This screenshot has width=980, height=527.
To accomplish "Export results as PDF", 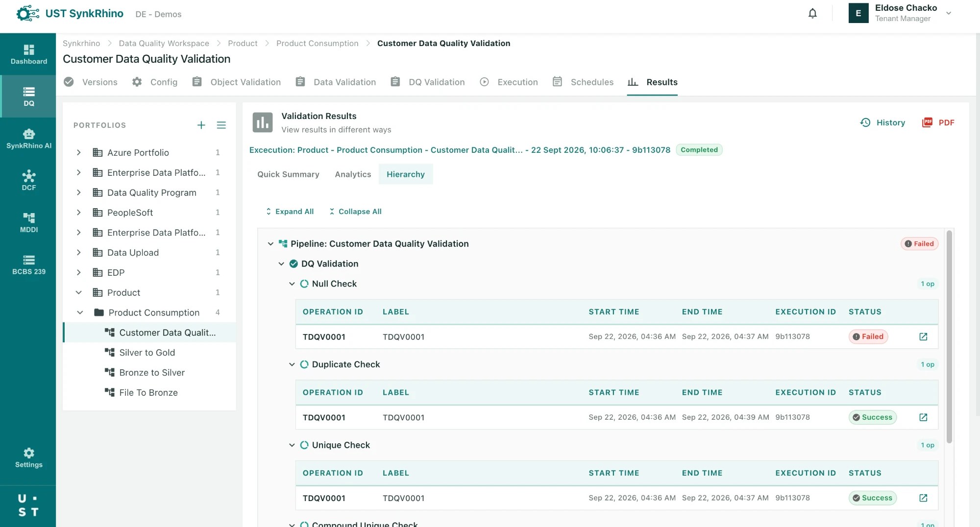I will click(938, 122).
